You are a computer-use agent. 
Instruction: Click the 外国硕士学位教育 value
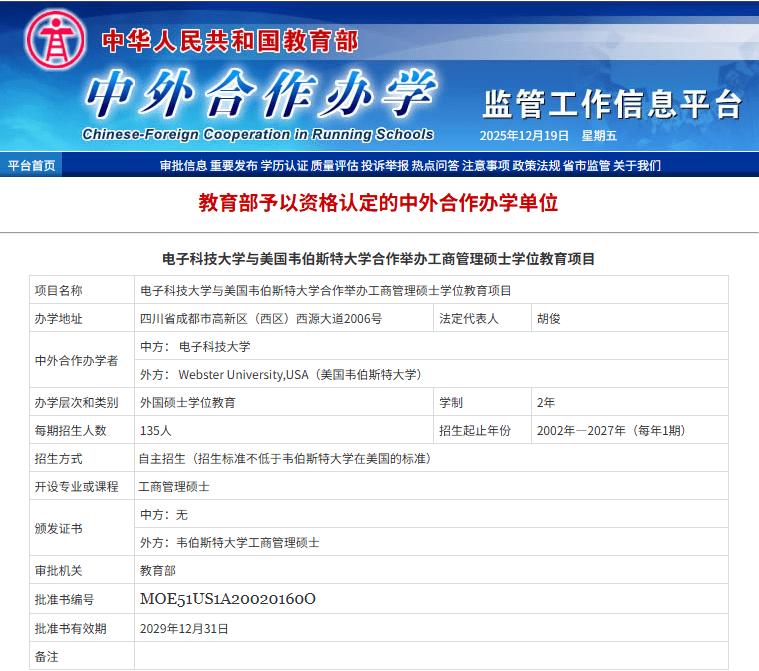point(187,402)
